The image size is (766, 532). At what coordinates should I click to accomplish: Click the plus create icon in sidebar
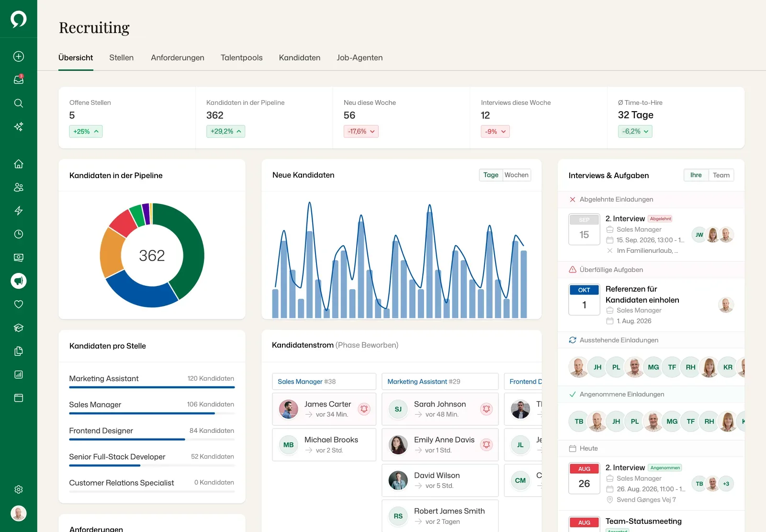click(19, 57)
